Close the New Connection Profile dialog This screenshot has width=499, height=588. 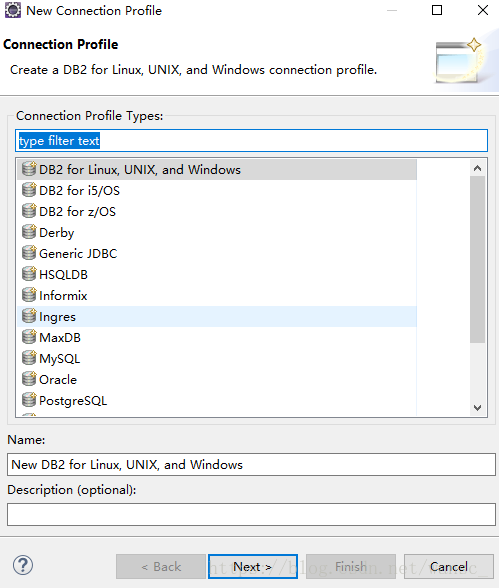[x=483, y=10]
